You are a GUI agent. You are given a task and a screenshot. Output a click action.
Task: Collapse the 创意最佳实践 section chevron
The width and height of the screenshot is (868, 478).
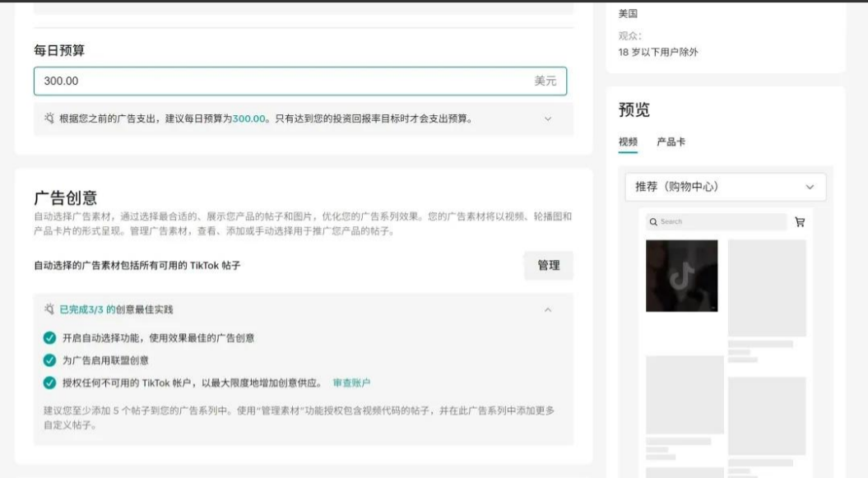547,310
